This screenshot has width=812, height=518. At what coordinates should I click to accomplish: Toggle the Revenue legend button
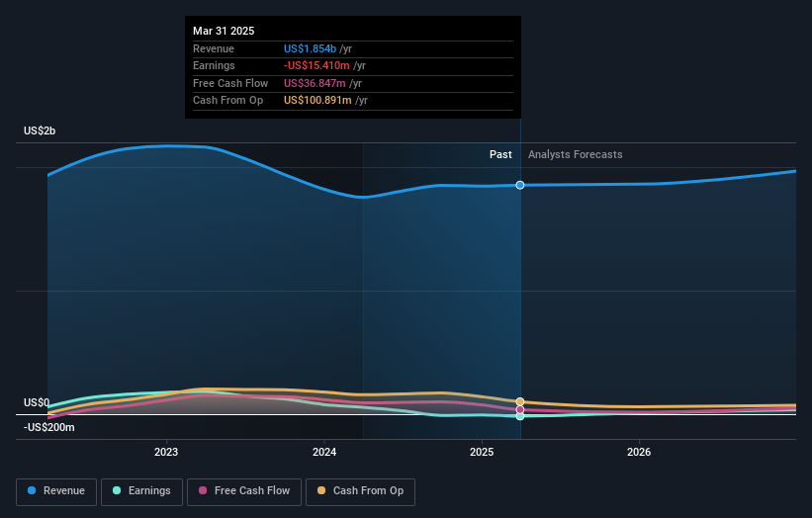point(56,491)
